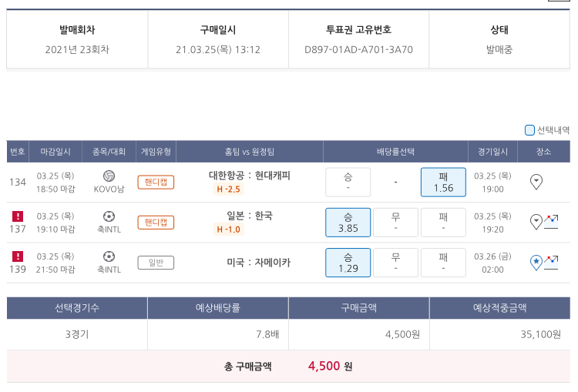Select 승 1.29 odds for 미국 vs 자메이카
Image resolution: width=578 pixels, height=392 pixels.
tap(348, 263)
